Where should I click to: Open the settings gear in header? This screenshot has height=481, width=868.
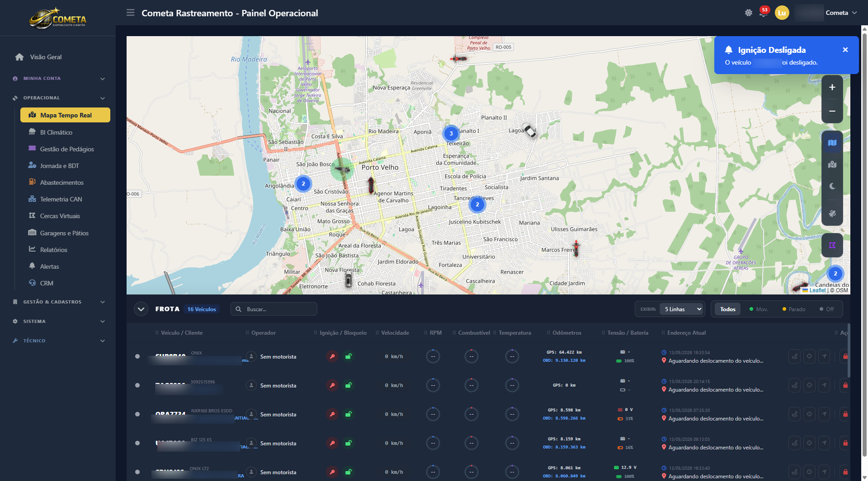pyautogui.click(x=749, y=13)
